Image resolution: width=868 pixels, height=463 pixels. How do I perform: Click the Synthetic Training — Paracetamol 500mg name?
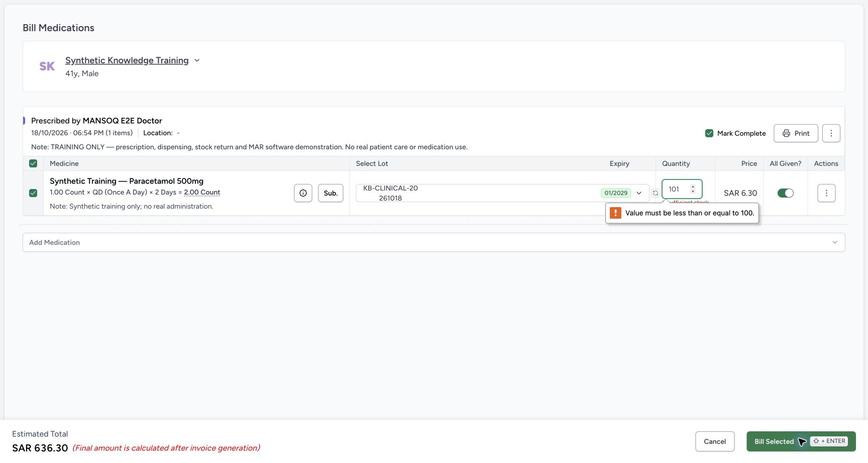click(x=127, y=181)
